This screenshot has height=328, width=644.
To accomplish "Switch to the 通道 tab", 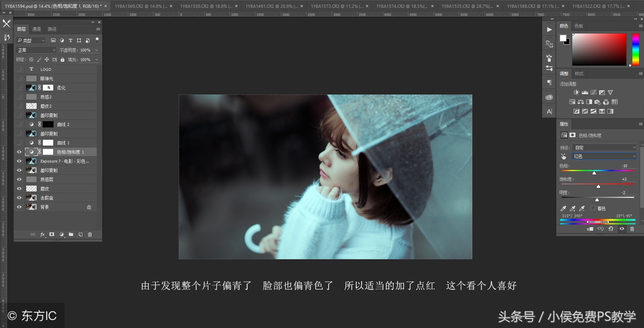I will [36, 29].
